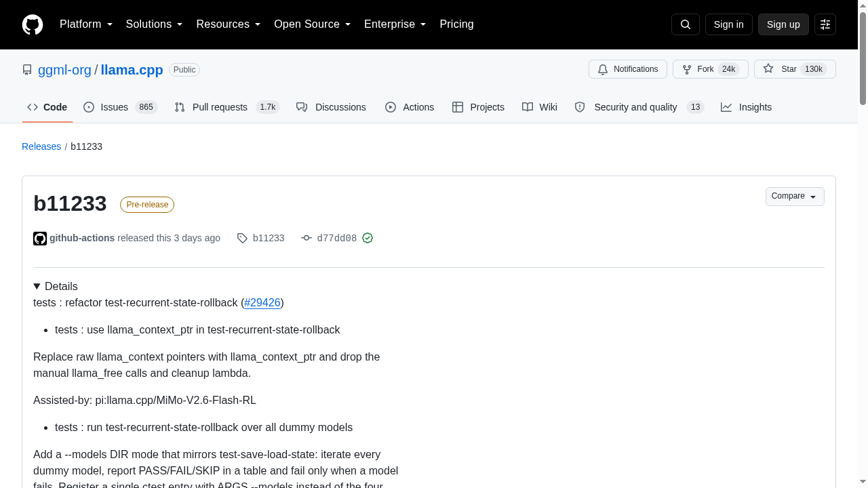Open the b11233 tag link

click(269, 238)
